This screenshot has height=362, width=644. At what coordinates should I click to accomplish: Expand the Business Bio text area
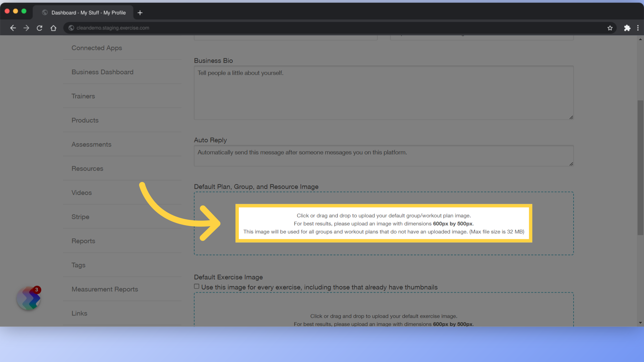pyautogui.click(x=571, y=118)
